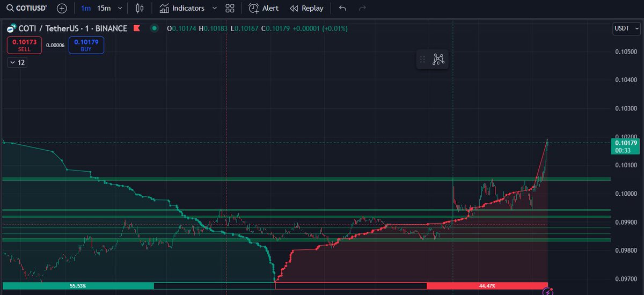
Task: Click the 0.10100 price axis label
Action: pyautogui.click(x=626, y=165)
